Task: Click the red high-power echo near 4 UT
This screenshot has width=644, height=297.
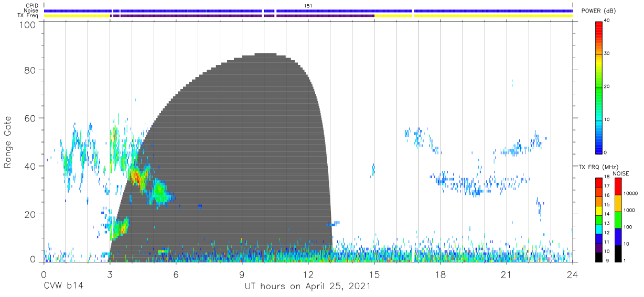Action: pyautogui.click(x=137, y=178)
